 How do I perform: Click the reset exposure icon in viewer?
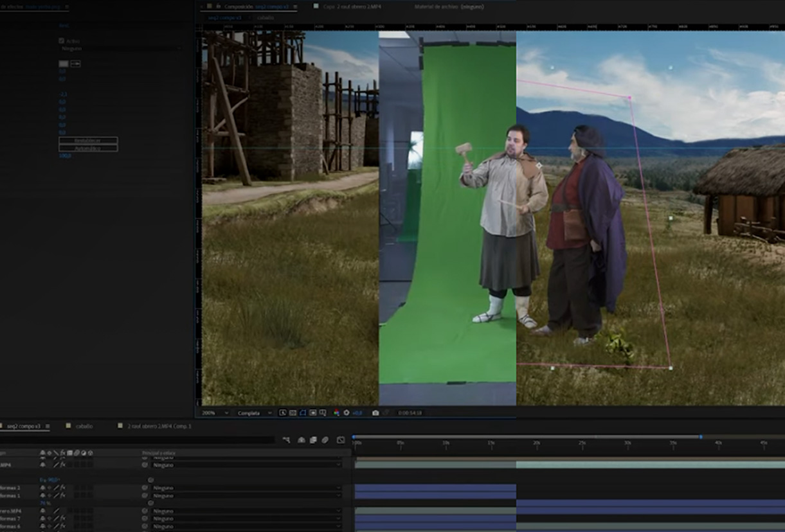[x=347, y=412]
